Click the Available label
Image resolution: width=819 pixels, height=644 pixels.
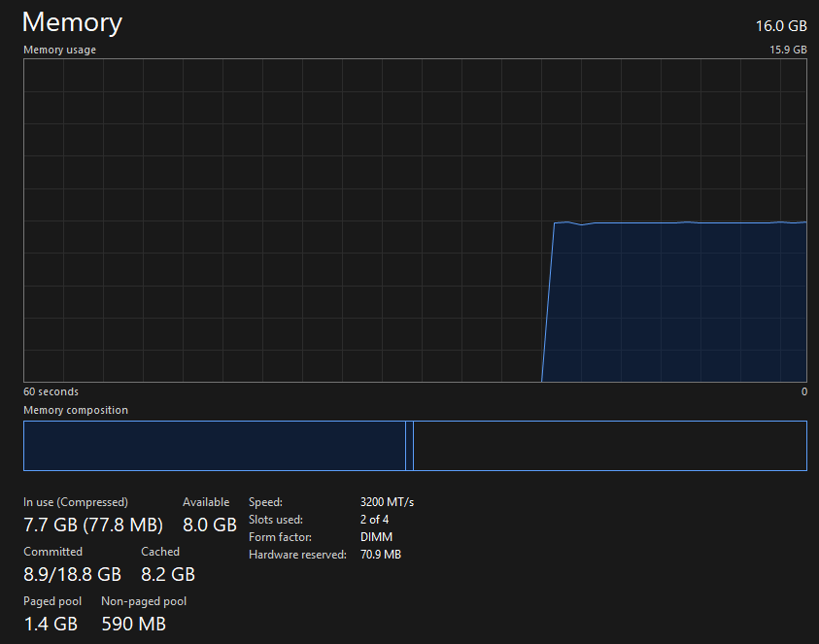(206, 502)
